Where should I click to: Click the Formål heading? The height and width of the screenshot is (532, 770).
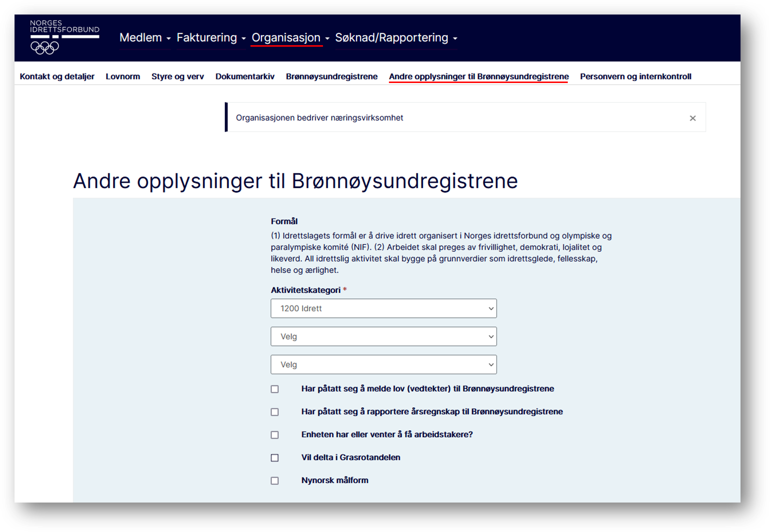coord(284,221)
